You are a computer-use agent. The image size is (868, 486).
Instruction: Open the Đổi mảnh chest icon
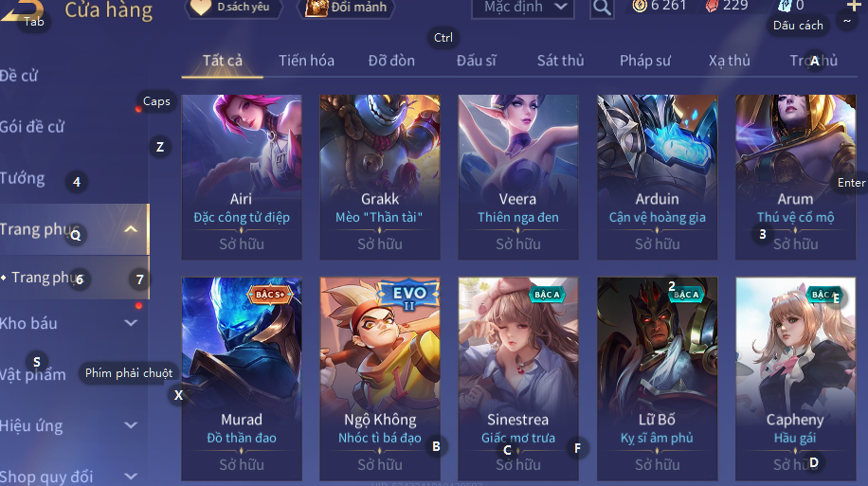point(316,8)
